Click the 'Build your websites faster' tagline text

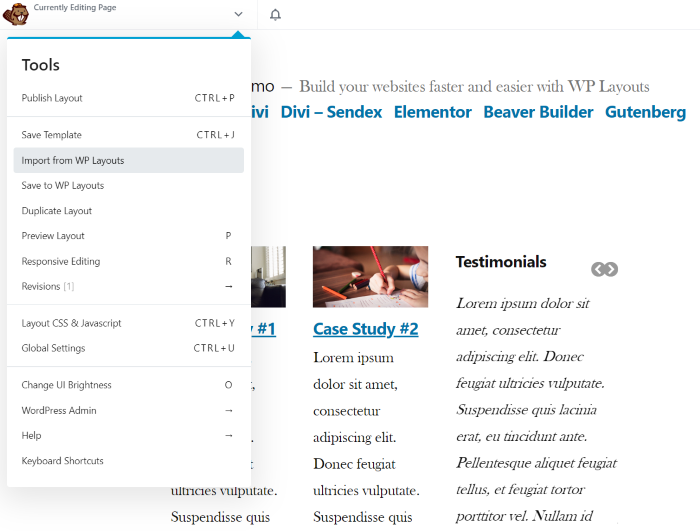[474, 86]
